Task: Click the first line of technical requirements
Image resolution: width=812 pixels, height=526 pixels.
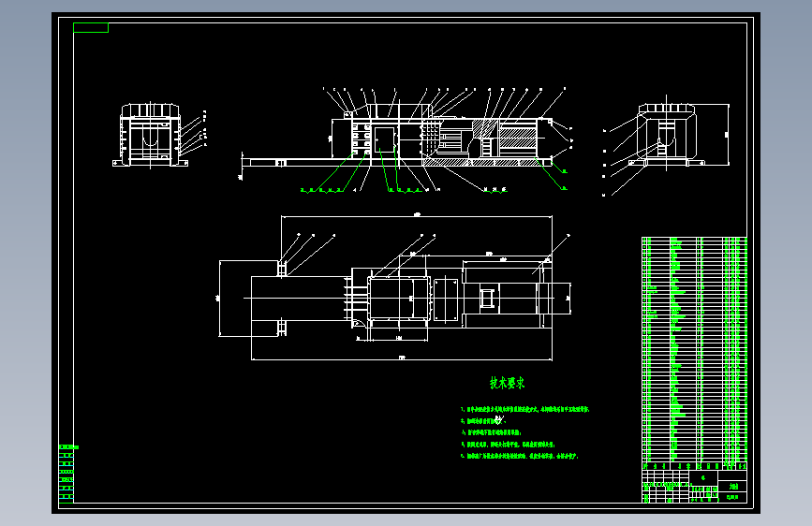Action: [525, 409]
